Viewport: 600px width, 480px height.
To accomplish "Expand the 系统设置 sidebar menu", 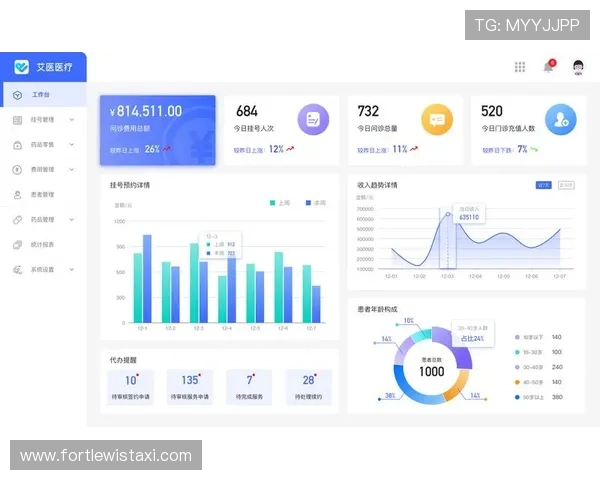I will tap(72, 270).
